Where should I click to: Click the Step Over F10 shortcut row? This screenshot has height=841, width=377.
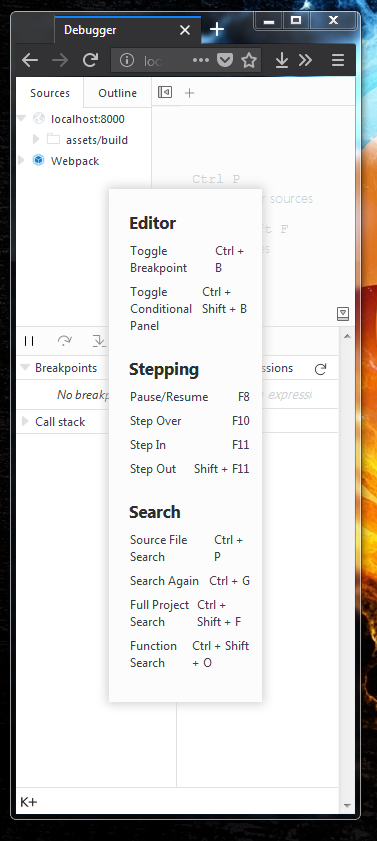pos(190,421)
